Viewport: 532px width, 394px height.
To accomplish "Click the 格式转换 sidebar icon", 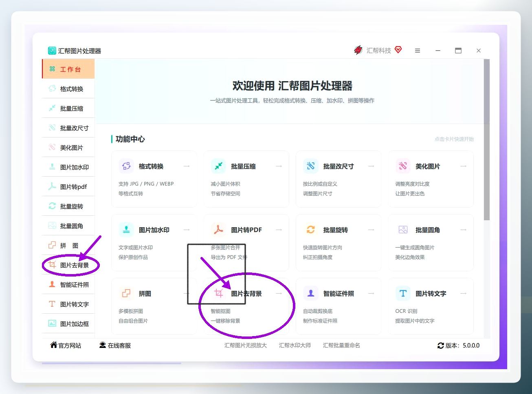I will coord(52,89).
